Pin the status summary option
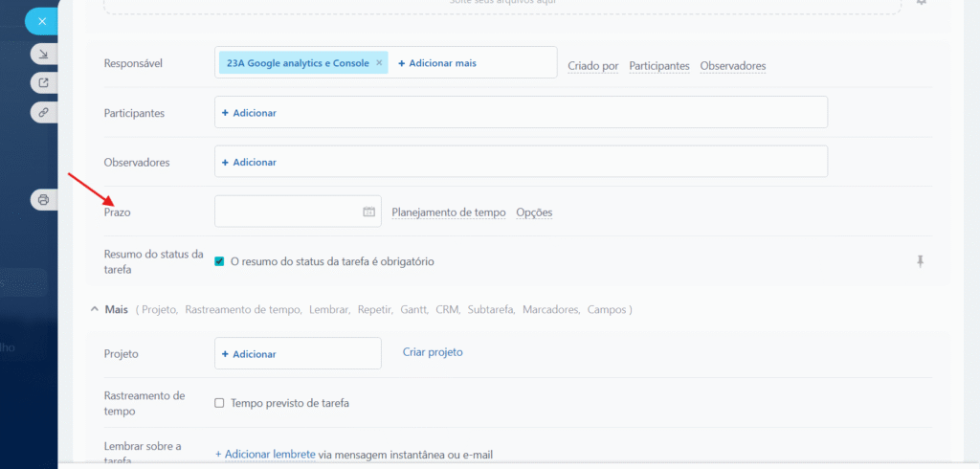Viewport: 980px width, 469px height. pyautogui.click(x=920, y=261)
